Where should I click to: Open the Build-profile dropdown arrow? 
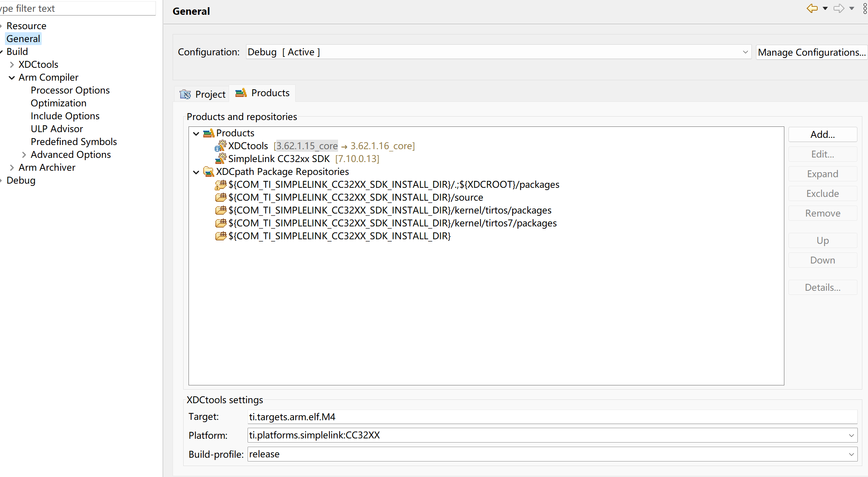coord(851,454)
